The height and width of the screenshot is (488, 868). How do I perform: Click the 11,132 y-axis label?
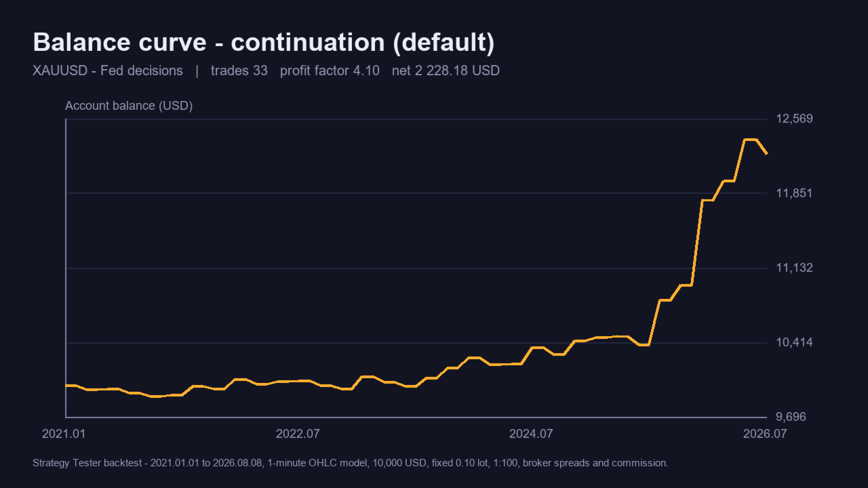[x=794, y=268]
